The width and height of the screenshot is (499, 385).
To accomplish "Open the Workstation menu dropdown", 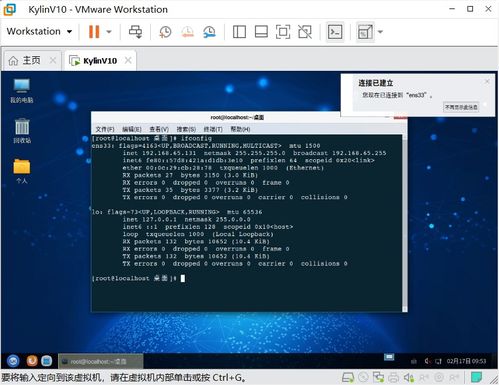I will tap(39, 32).
